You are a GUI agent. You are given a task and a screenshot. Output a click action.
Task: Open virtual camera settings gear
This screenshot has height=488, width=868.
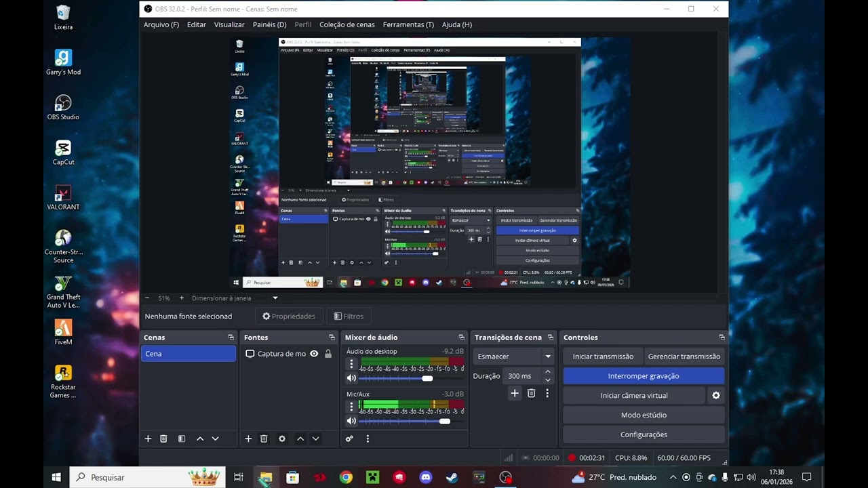716,395
